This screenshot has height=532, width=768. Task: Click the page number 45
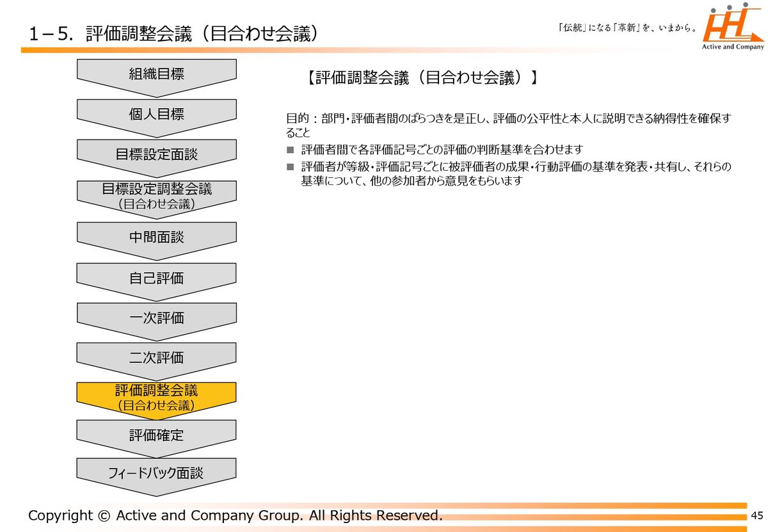(757, 516)
